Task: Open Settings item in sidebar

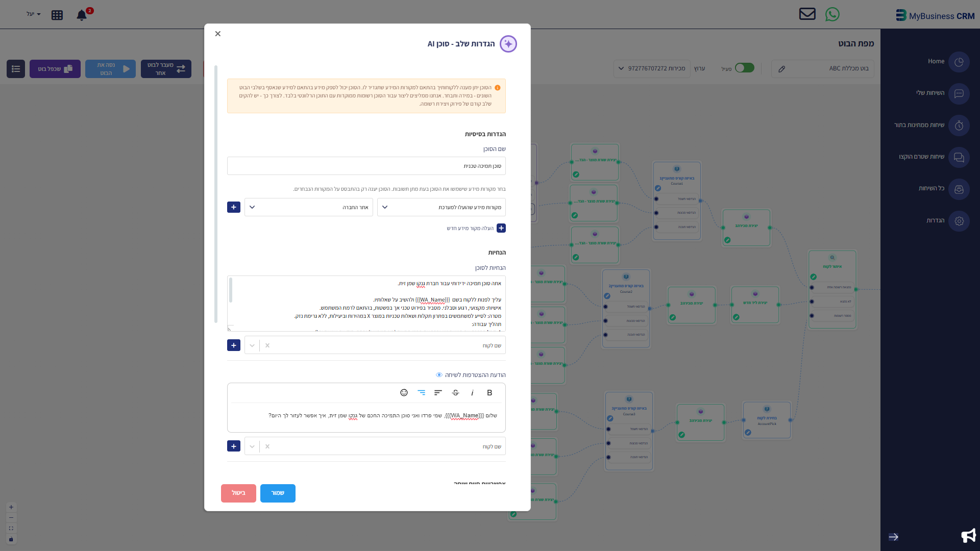Action: pyautogui.click(x=959, y=221)
